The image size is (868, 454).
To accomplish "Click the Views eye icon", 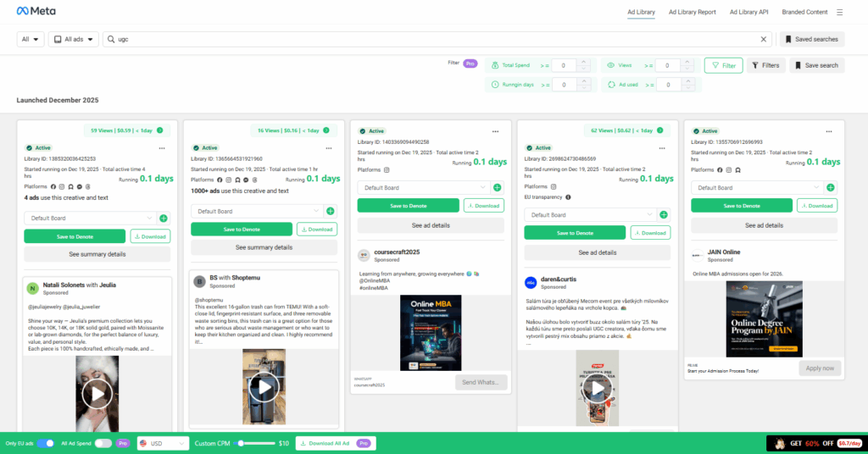I will pyautogui.click(x=610, y=65).
